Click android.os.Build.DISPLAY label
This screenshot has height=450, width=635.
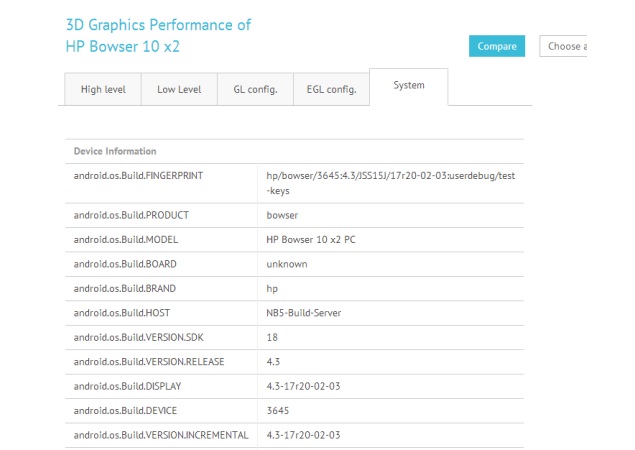127,386
